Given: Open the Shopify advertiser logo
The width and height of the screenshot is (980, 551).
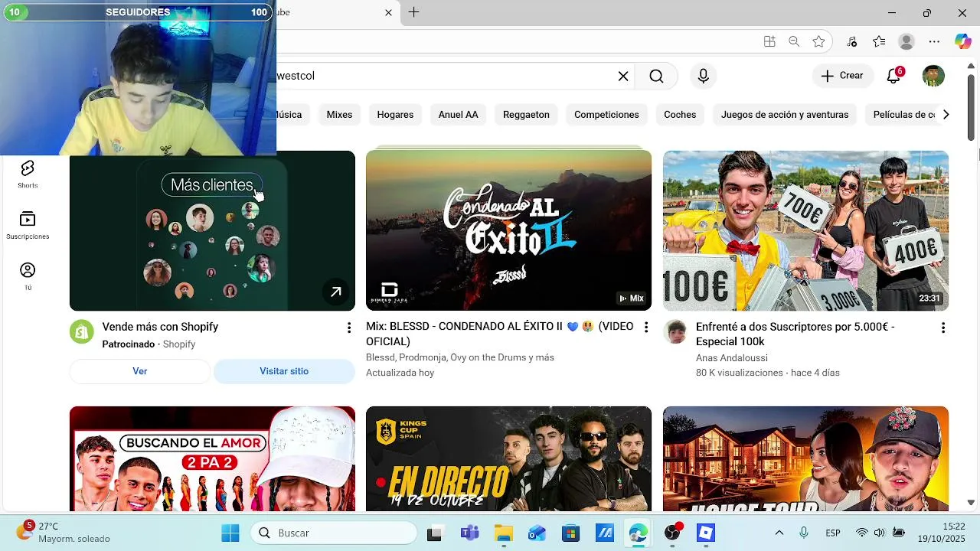Looking at the screenshot, I should click(82, 332).
